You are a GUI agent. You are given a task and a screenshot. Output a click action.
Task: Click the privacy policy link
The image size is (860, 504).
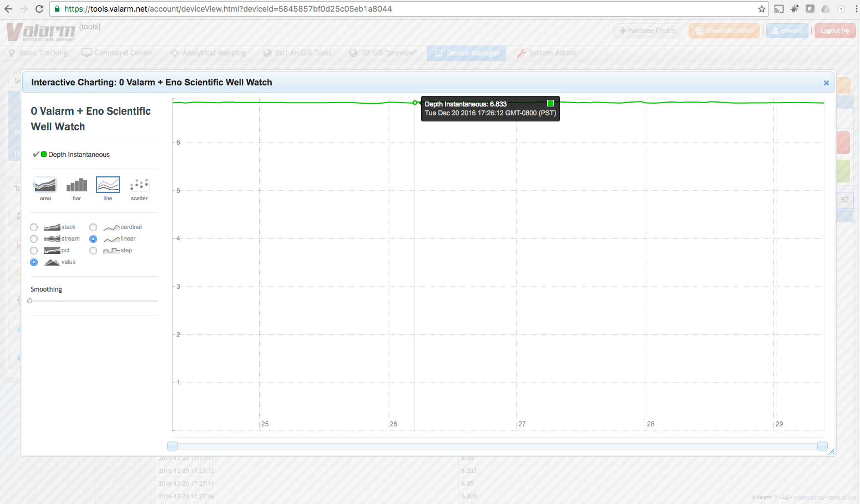click(809, 497)
